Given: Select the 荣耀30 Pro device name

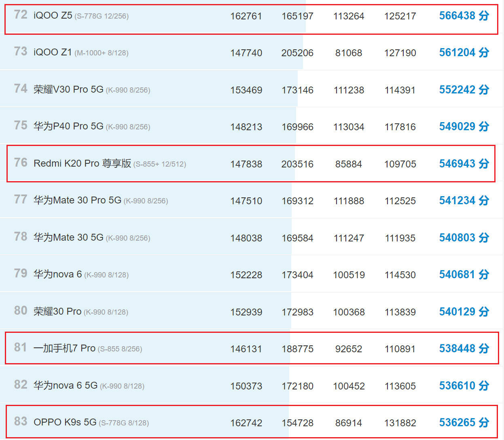Looking at the screenshot, I should coord(57,312).
